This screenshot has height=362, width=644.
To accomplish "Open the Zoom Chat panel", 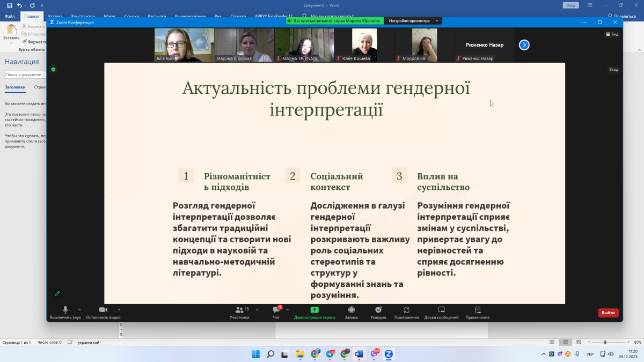I will click(x=276, y=310).
